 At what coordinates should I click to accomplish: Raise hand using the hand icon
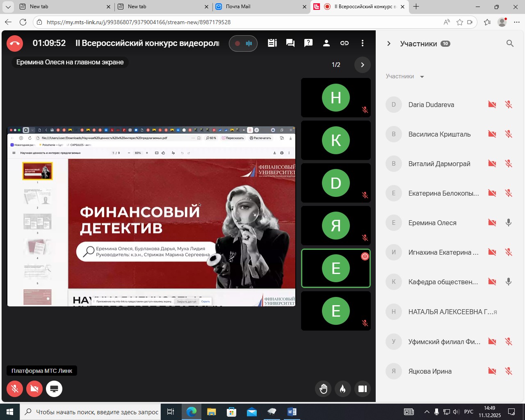point(323,389)
